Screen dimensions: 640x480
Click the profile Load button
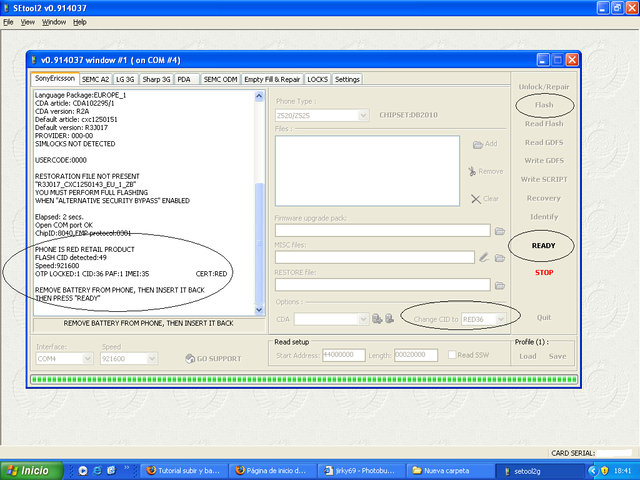pos(528,356)
